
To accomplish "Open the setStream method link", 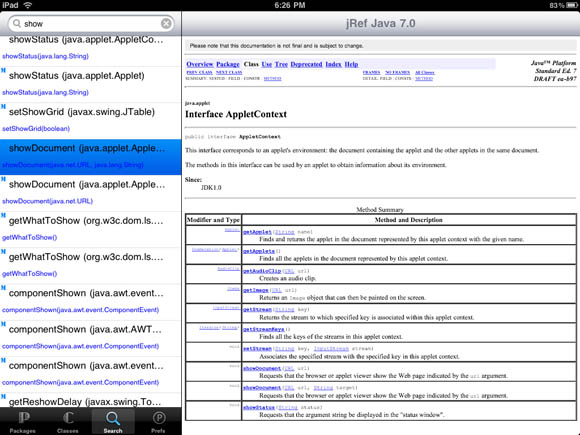I will [x=257, y=348].
